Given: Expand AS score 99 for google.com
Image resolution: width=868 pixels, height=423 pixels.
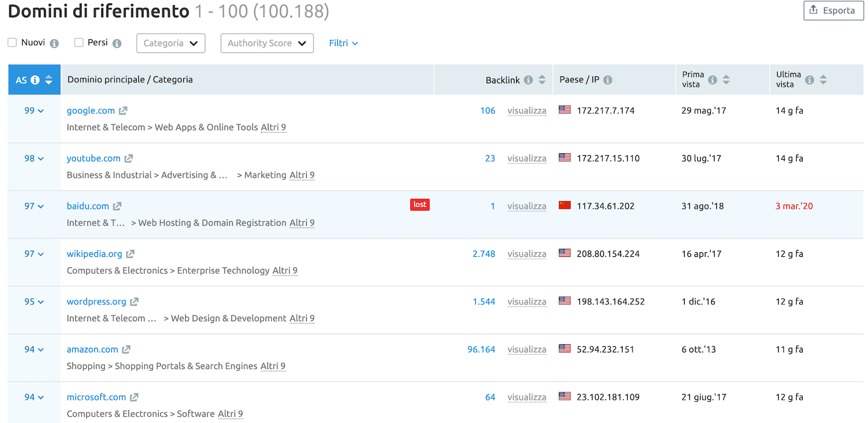Looking at the screenshot, I should (x=34, y=111).
